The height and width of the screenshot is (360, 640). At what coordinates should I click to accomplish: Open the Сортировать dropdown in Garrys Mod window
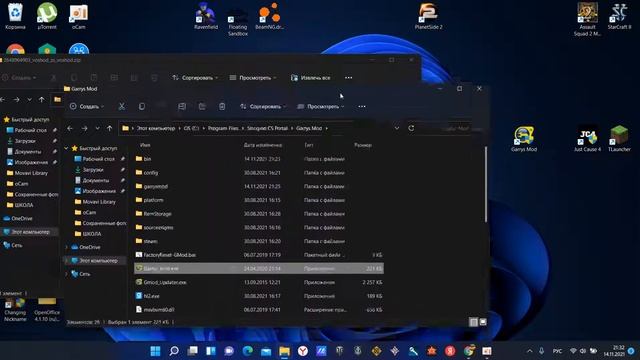pos(263,107)
